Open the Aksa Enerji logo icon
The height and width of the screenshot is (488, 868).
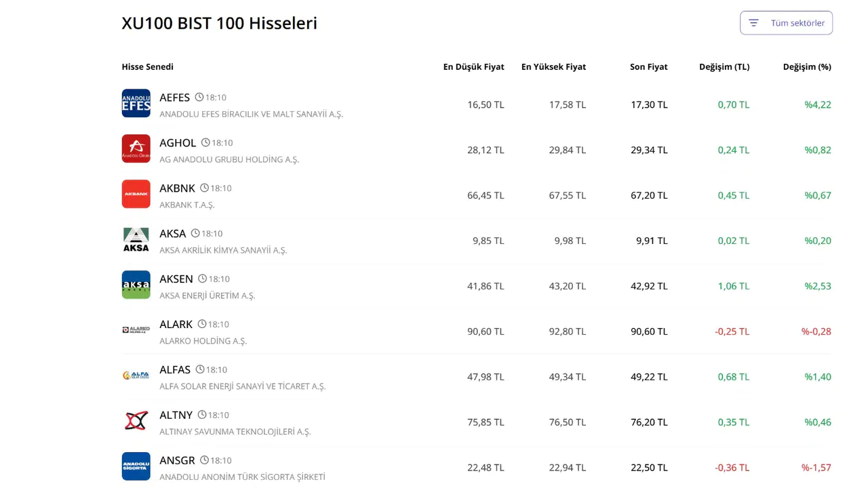tap(136, 285)
